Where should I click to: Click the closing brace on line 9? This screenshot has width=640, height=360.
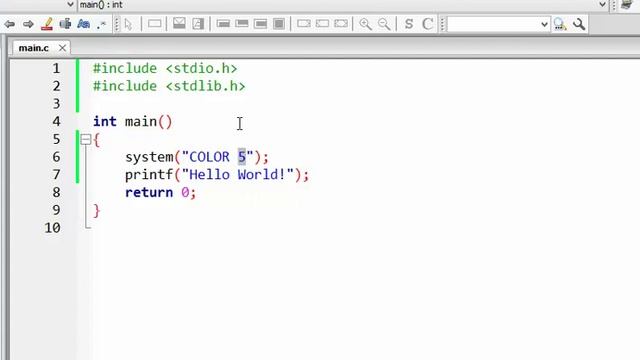coord(97,210)
